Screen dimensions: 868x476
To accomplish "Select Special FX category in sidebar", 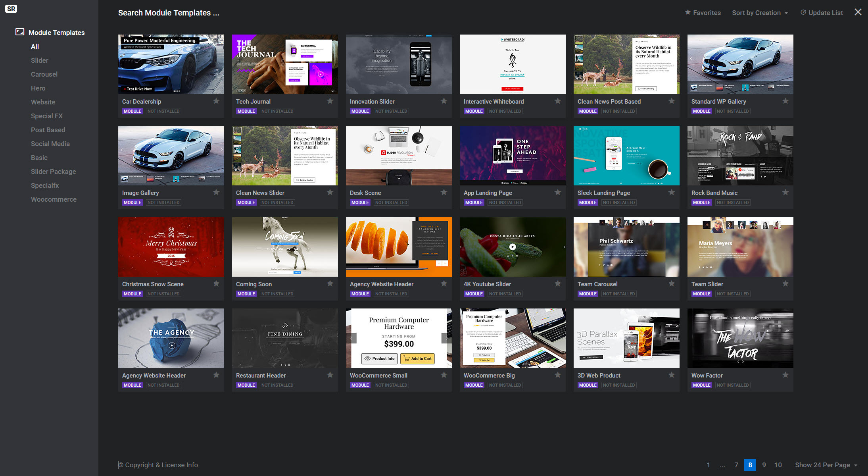I will [x=47, y=116].
